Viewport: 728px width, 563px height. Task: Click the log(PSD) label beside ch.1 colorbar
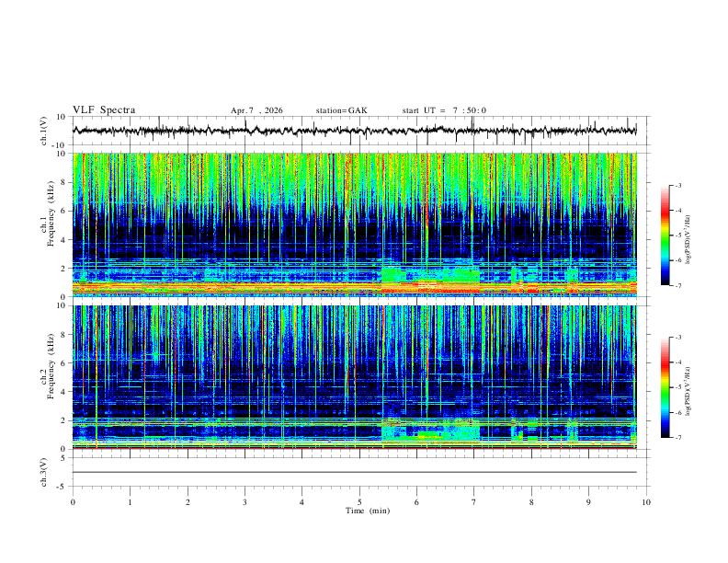click(688, 240)
